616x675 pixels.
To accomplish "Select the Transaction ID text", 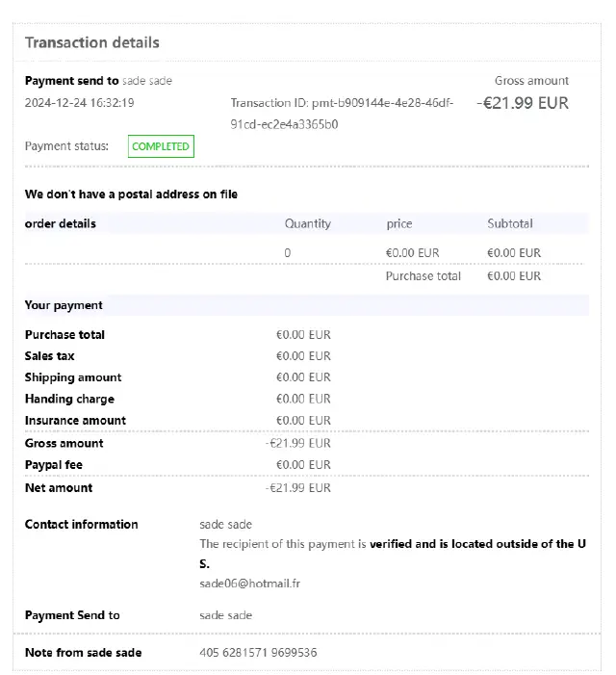I will (x=342, y=114).
